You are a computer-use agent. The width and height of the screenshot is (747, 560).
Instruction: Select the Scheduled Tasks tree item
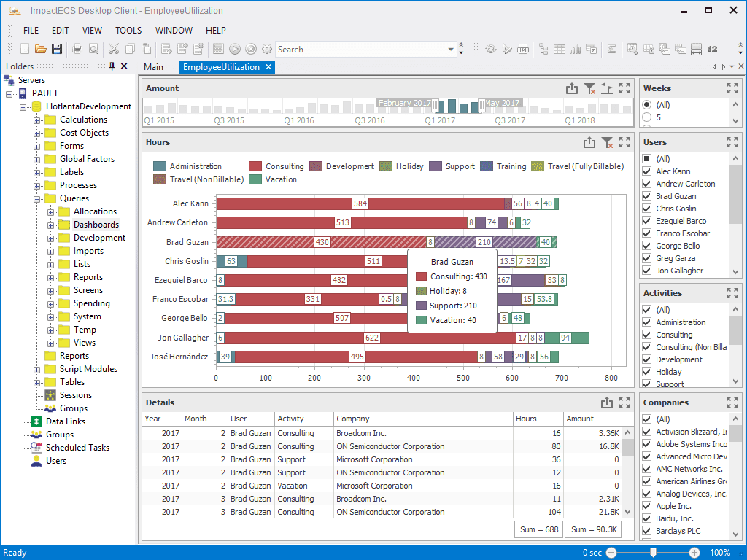[77, 448]
